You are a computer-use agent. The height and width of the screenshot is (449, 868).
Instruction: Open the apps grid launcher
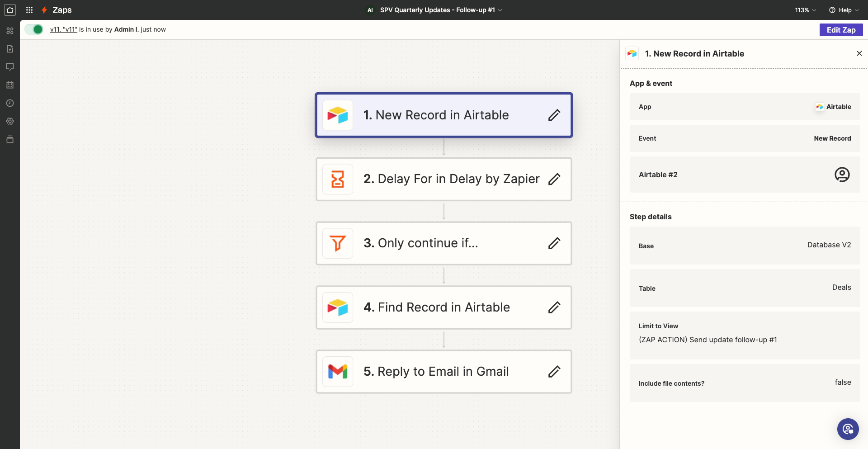coord(29,10)
